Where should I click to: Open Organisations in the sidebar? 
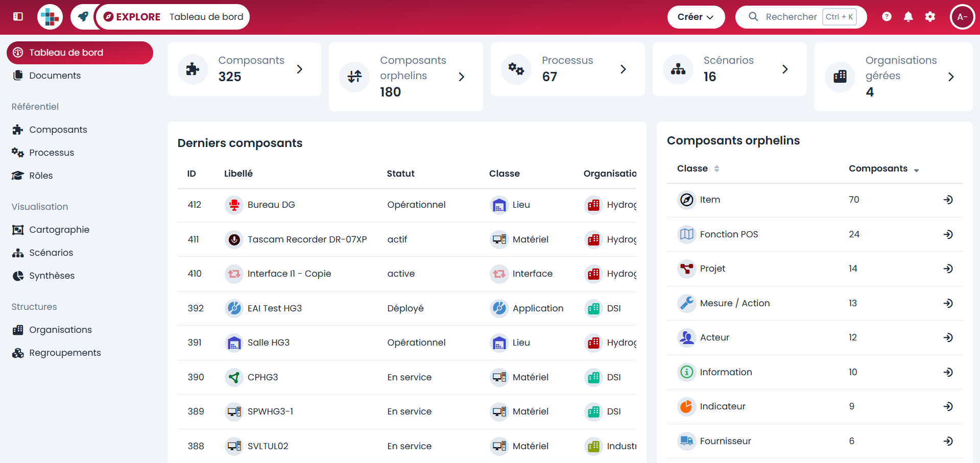tap(60, 330)
